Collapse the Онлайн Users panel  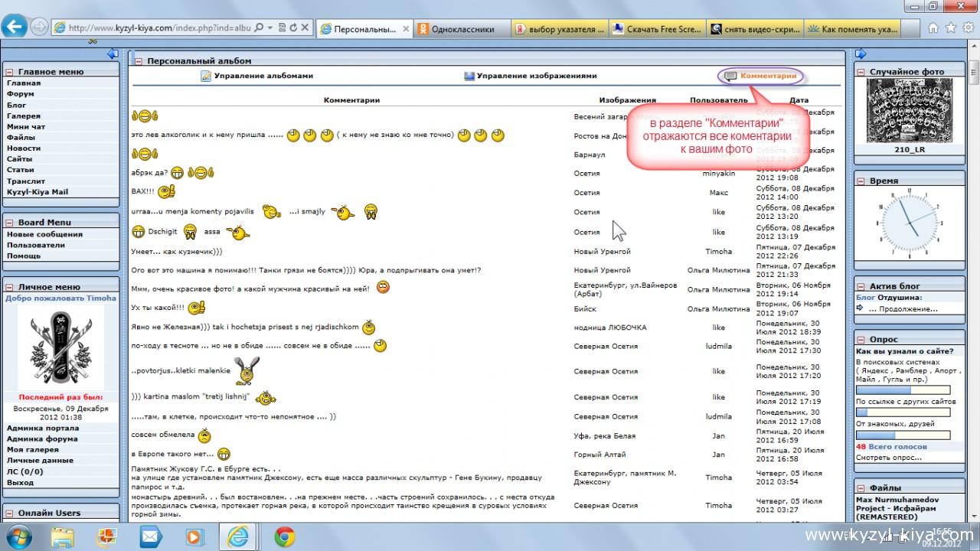(x=8, y=513)
